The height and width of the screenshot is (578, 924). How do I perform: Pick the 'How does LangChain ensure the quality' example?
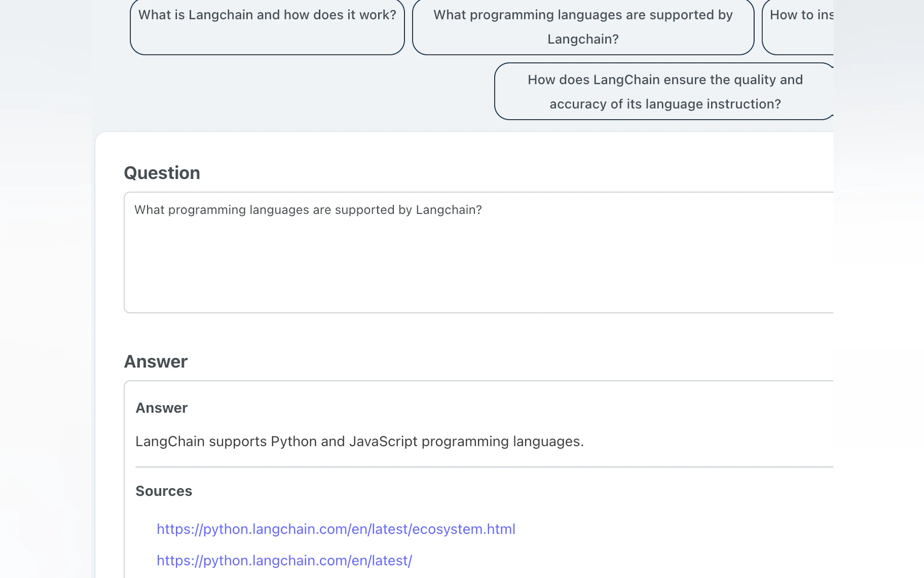pos(664,91)
